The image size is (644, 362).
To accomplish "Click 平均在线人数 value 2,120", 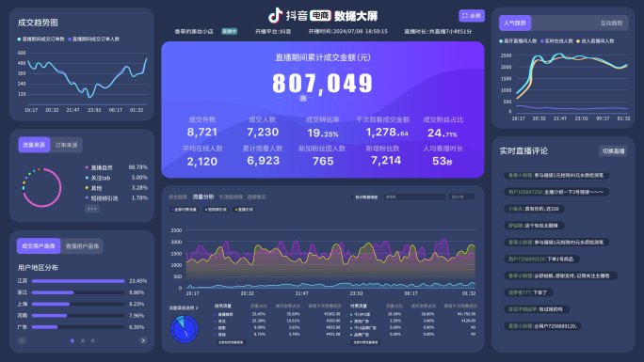I will [x=202, y=161].
